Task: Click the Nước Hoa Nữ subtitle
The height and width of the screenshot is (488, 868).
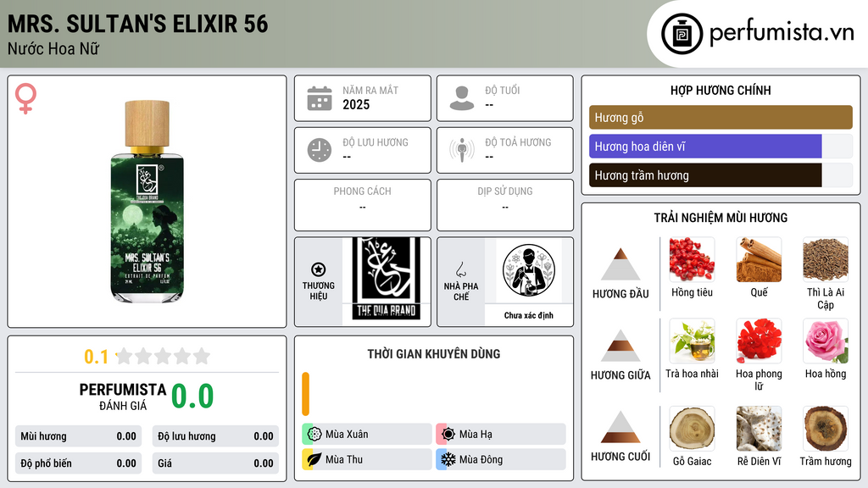Action: click(x=53, y=48)
